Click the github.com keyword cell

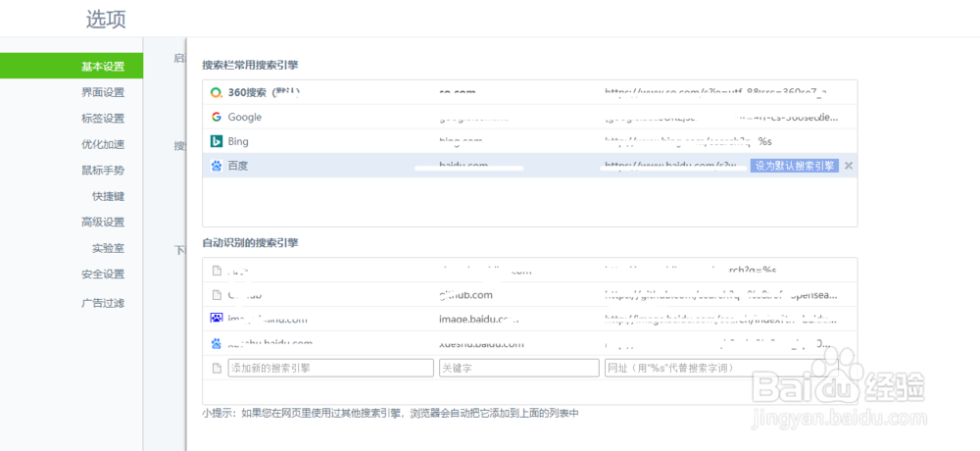[465, 294]
